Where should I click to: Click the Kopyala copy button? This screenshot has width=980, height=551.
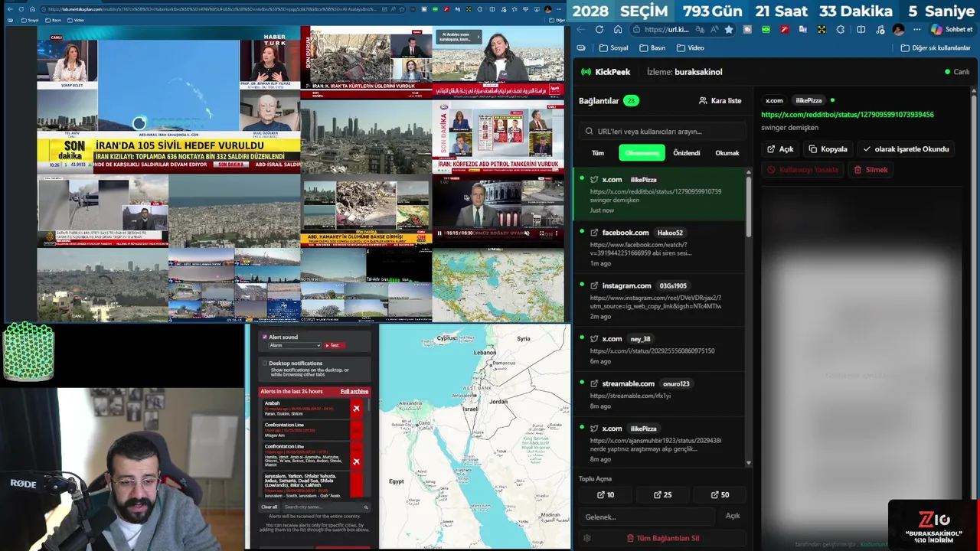point(828,149)
